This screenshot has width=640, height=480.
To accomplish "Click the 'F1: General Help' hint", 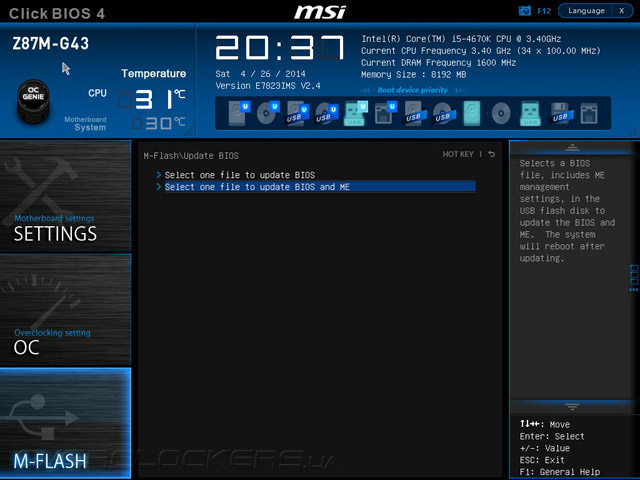I will point(560,472).
